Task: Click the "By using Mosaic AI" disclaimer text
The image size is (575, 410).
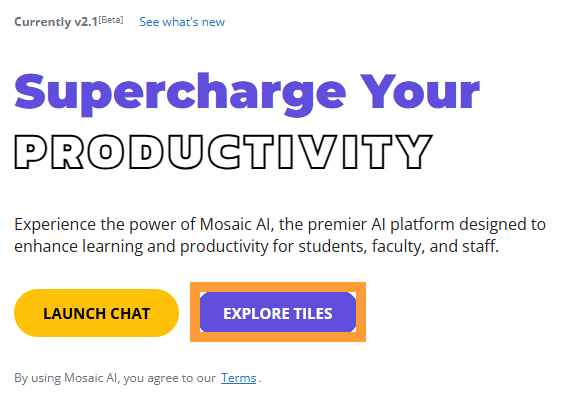Action: (x=66, y=378)
